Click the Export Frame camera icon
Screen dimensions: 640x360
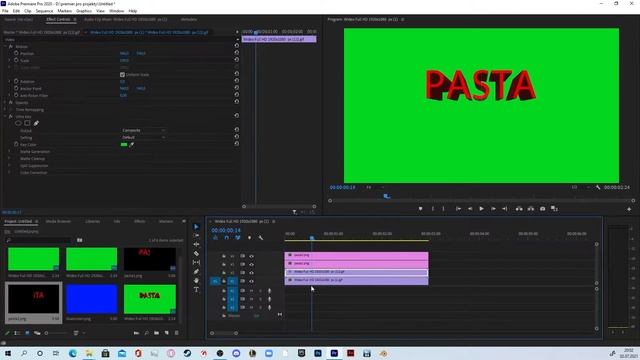click(x=542, y=209)
